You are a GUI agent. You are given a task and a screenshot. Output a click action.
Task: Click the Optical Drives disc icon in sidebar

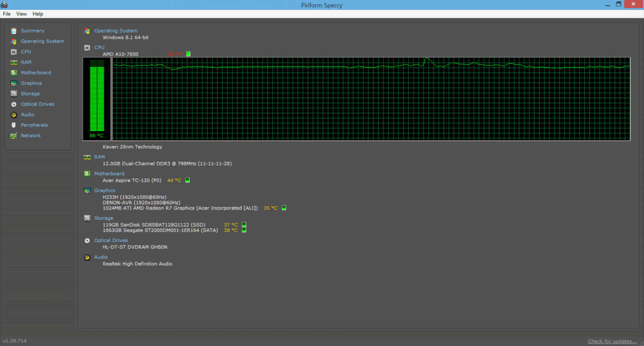14,104
